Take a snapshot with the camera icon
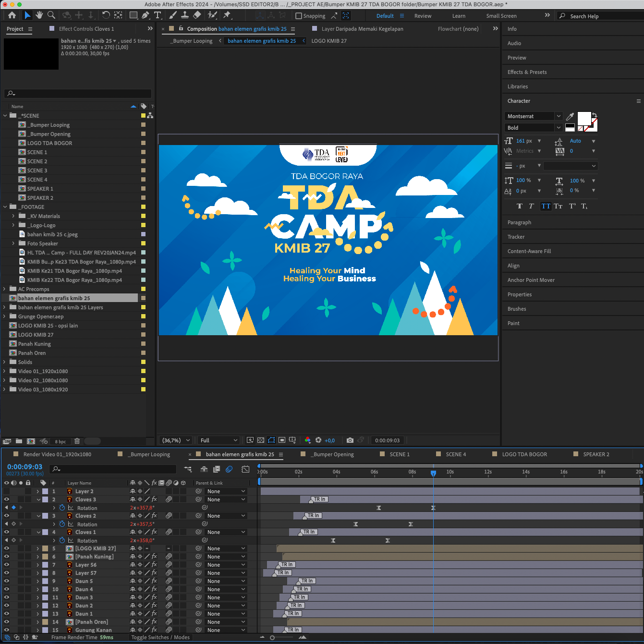 350,440
